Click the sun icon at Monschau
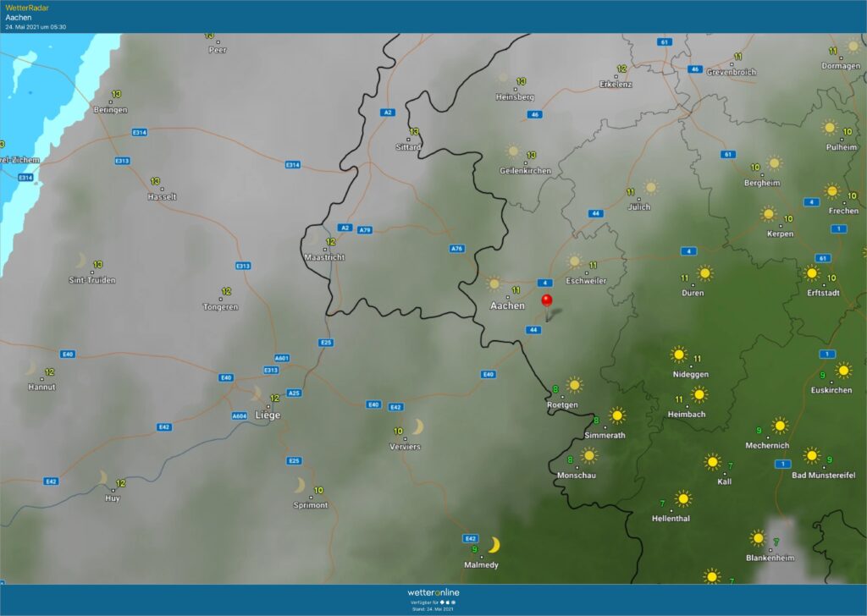Image resolution: width=867 pixels, height=616 pixels. click(x=589, y=456)
